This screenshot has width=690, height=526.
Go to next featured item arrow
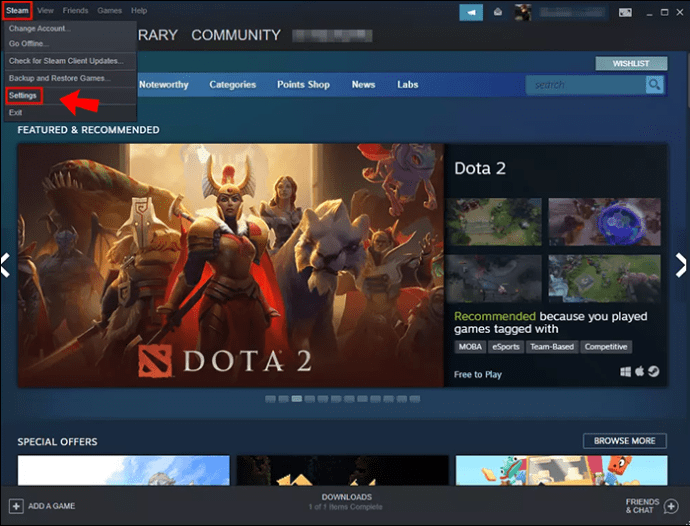click(x=681, y=265)
